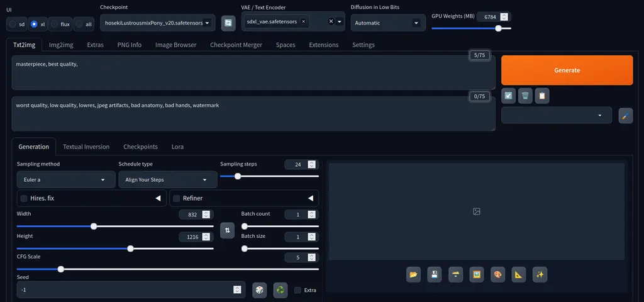644x302 pixels.
Task: Click the clipboard paste styles icon
Action: (541, 96)
